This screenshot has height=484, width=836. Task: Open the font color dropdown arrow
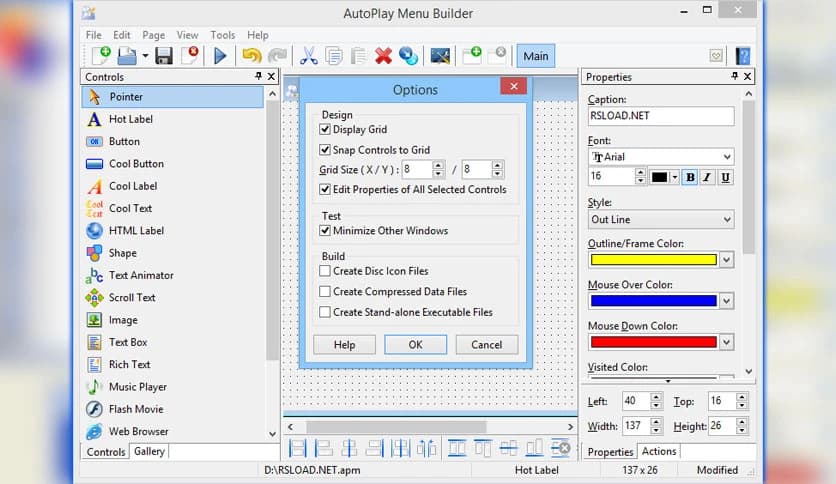674,178
